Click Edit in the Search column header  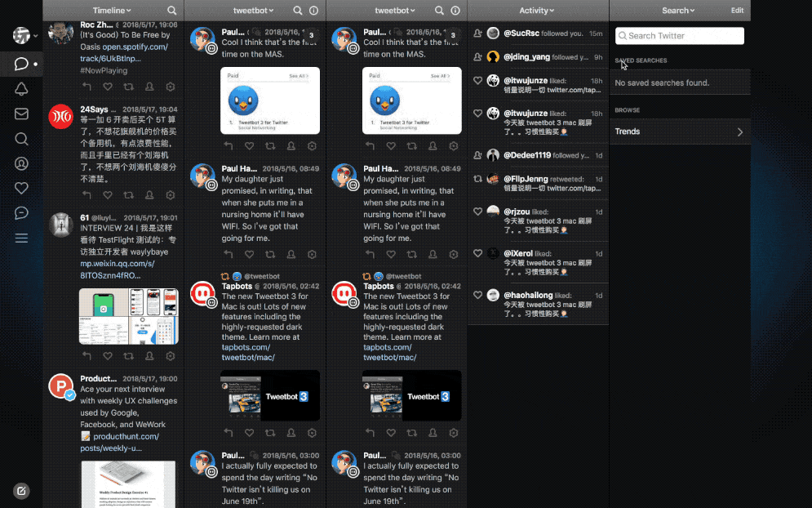[x=737, y=11]
